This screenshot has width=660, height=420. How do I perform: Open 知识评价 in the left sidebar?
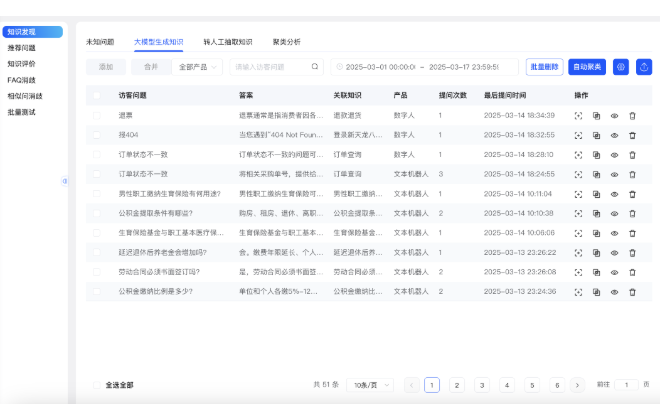21,64
